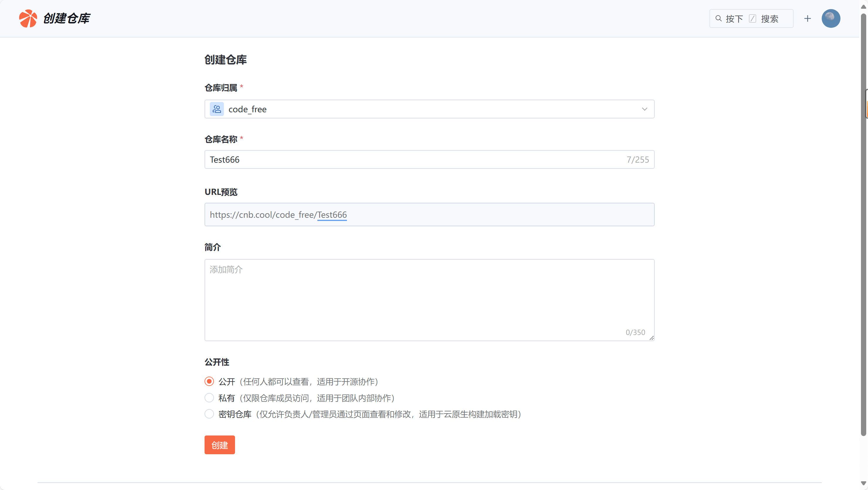Open the user avatar menu
The image size is (868, 490).
pyautogui.click(x=830, y=18)
